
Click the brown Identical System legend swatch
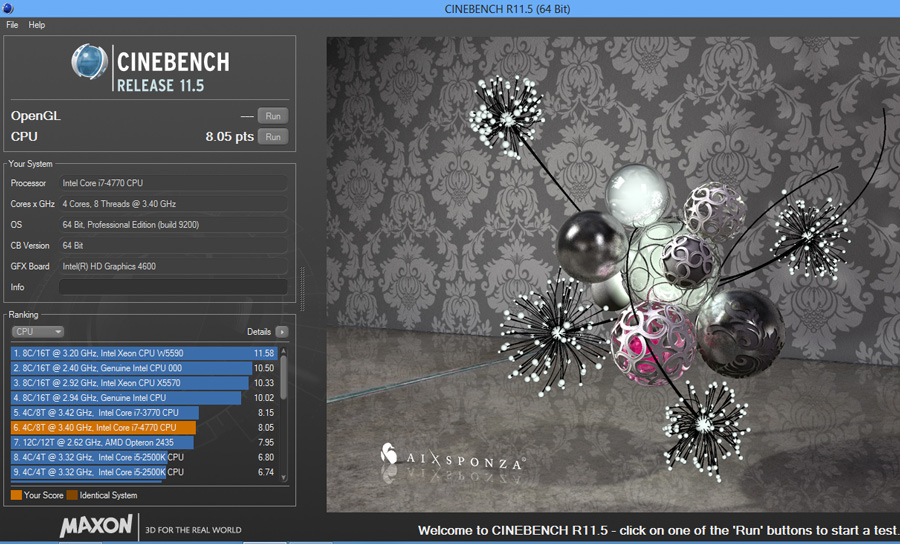[x=72, y=495]
